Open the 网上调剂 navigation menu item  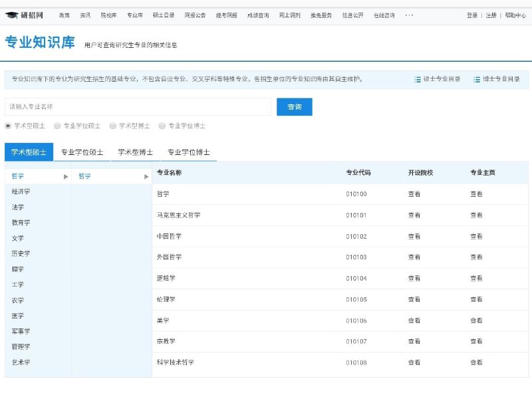[x=290, y=15]
